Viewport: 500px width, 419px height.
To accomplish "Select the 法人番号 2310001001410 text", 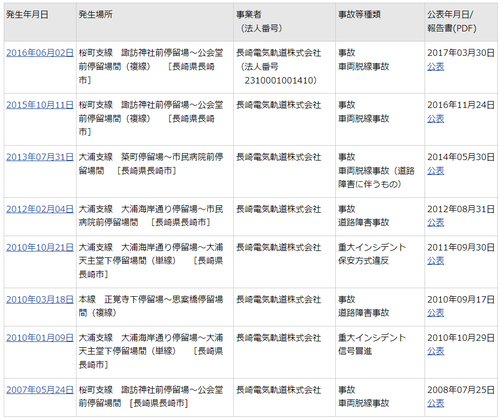I will point(279,74).
